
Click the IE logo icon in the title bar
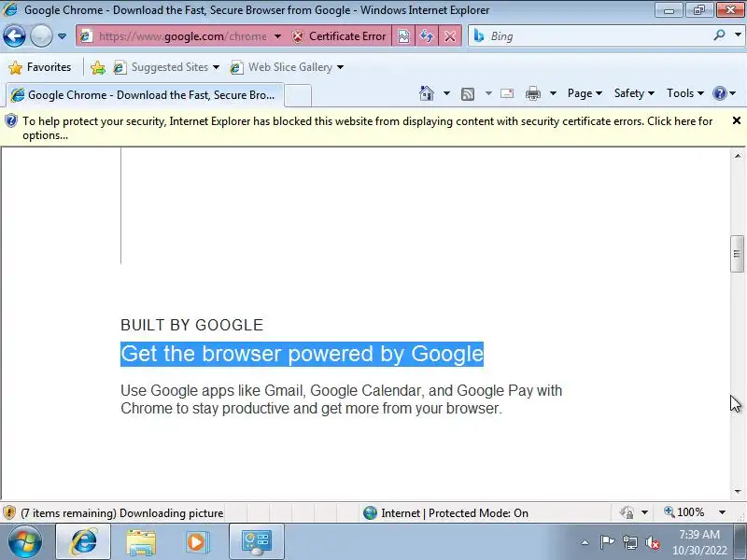[10, 9]
